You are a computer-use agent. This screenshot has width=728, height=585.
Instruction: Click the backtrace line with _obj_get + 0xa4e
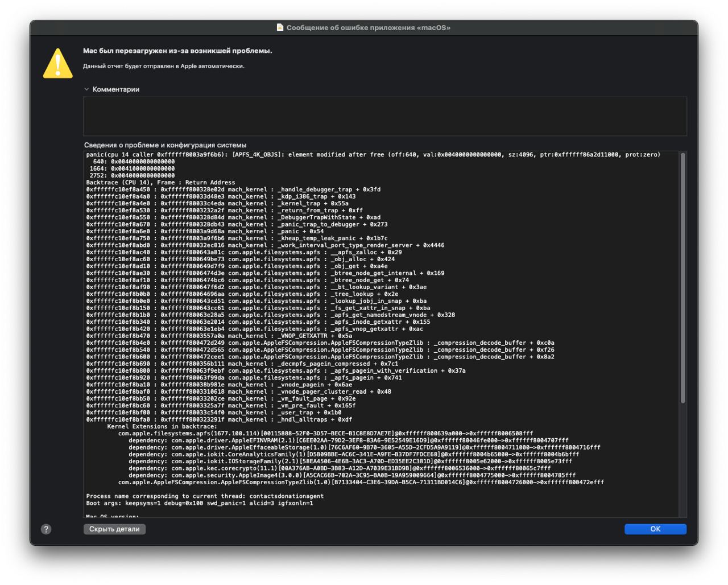(237, 266)
